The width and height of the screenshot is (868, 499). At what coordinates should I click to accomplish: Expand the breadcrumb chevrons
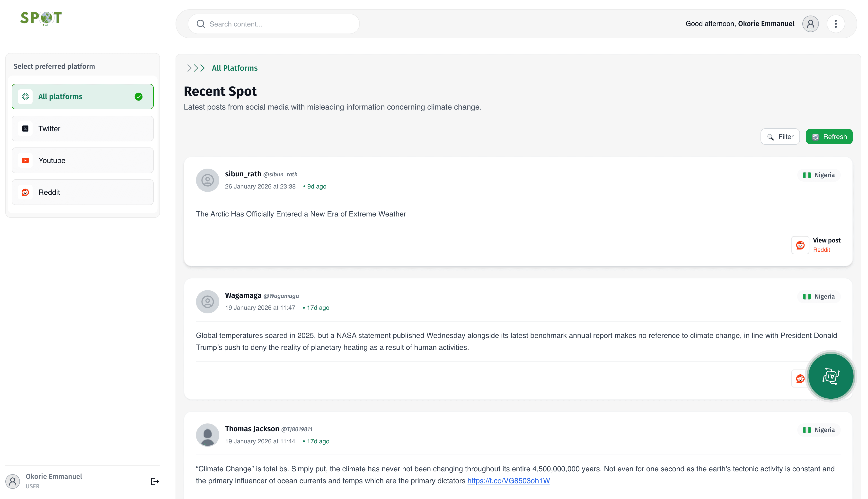click(x=195, y=68)
